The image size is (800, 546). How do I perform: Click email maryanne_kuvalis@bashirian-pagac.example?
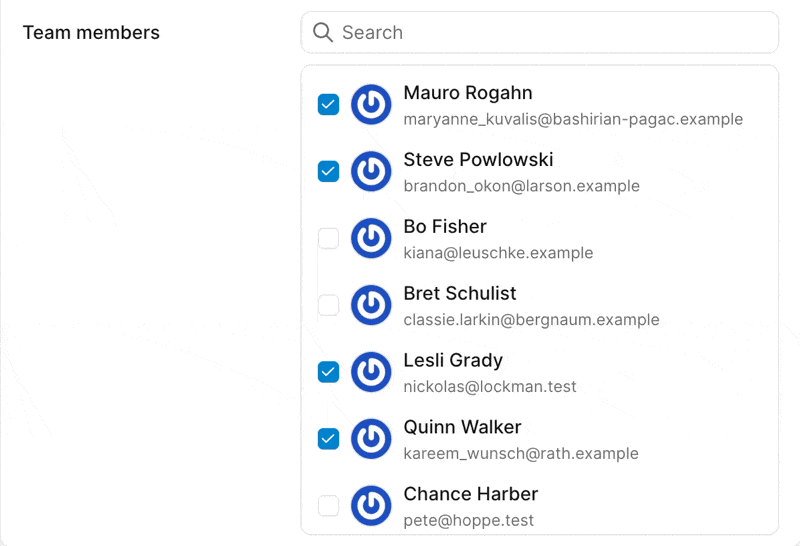pyautogui.click(x=573, y=119)
